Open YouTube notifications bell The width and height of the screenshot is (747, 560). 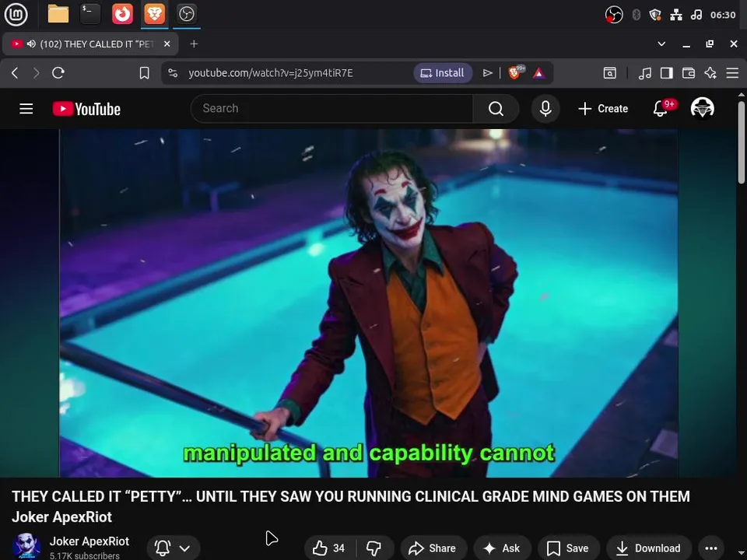pos(661,109)
